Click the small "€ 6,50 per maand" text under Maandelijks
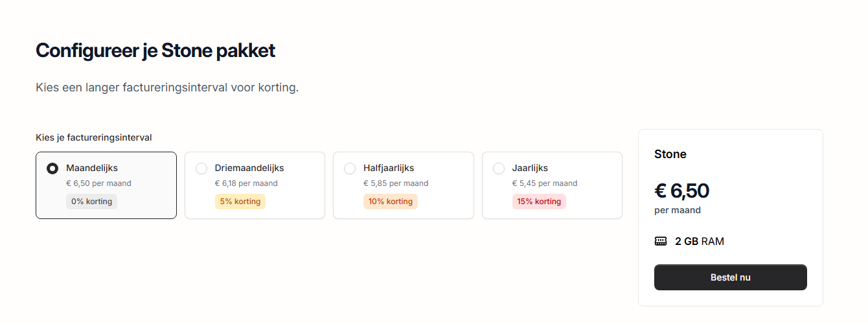868x324 pixels. click(98, 183)
